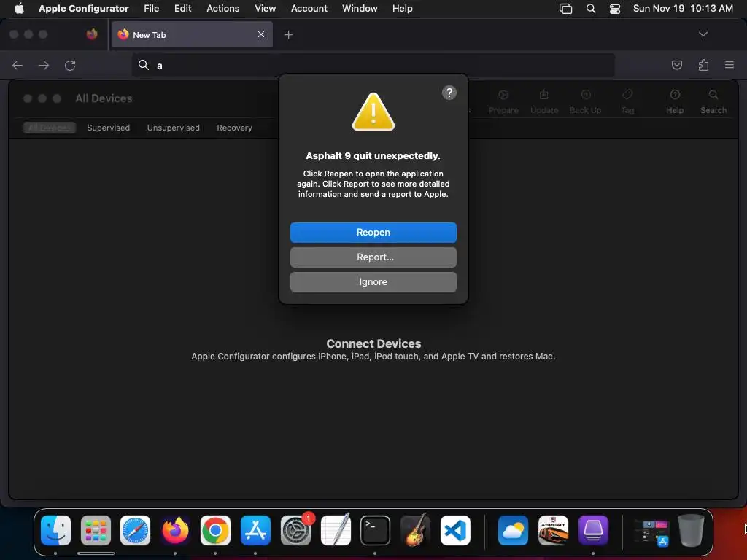
Task: Open the recent apps stack in Dock
Action: (651, 532)
